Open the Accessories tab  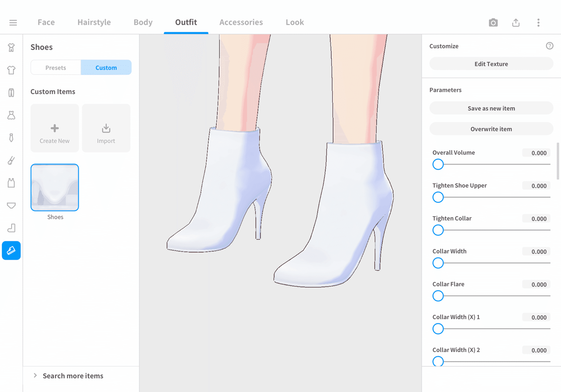241,22
